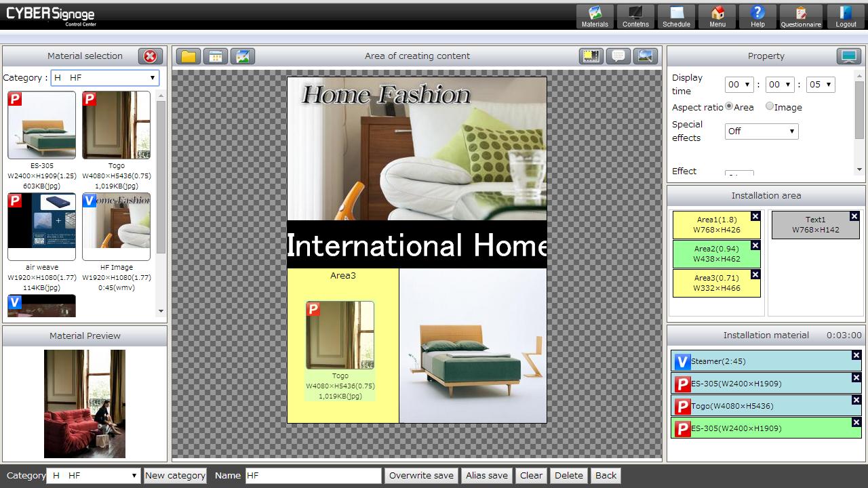Click Overwrite save
The width and height of the screenshot is (868, 488).
(421, 476)
